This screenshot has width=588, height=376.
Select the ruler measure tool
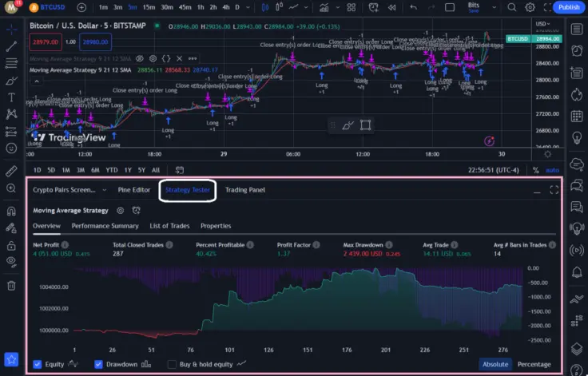[11, 171]
